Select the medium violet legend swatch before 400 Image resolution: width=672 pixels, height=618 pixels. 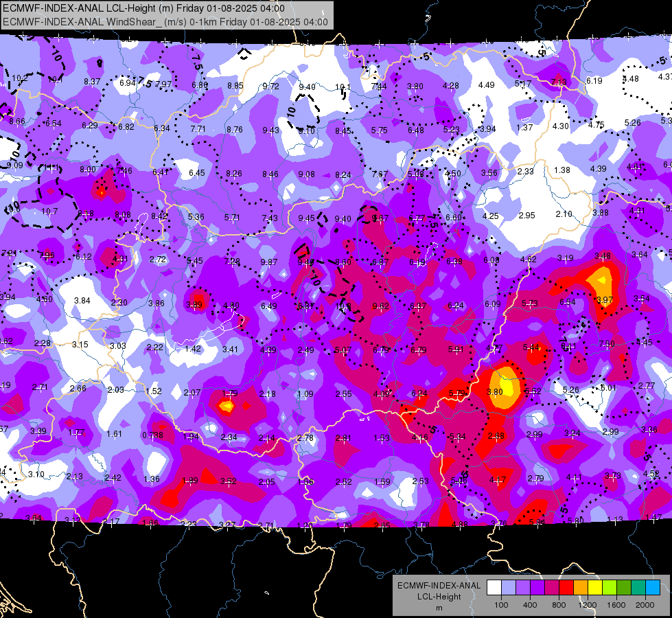point(523,588)
